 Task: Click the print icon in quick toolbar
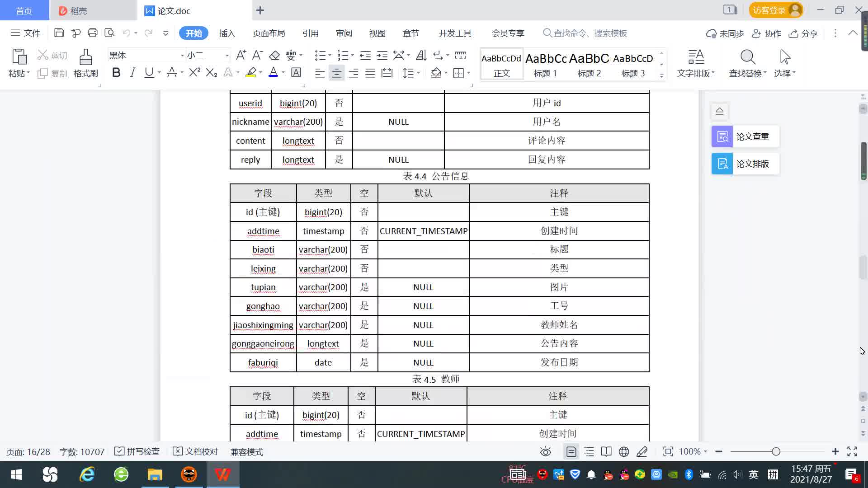tap(93, 33)
